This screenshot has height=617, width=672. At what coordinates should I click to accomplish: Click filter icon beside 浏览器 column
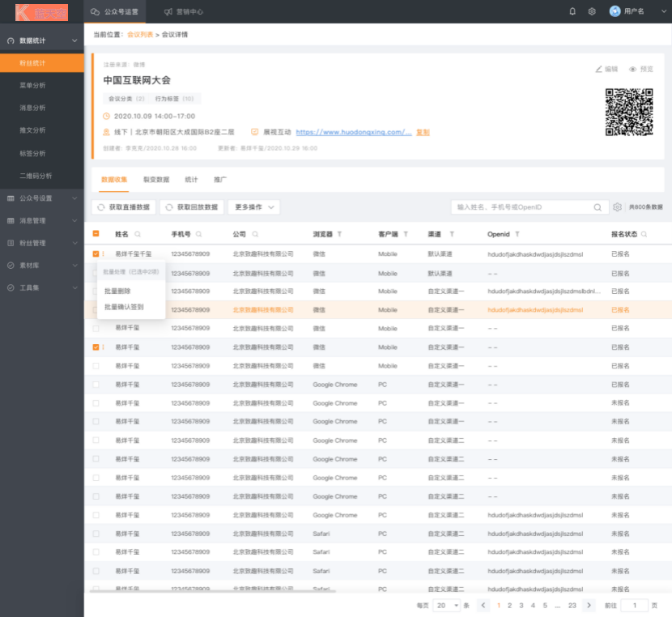[339, 234]
